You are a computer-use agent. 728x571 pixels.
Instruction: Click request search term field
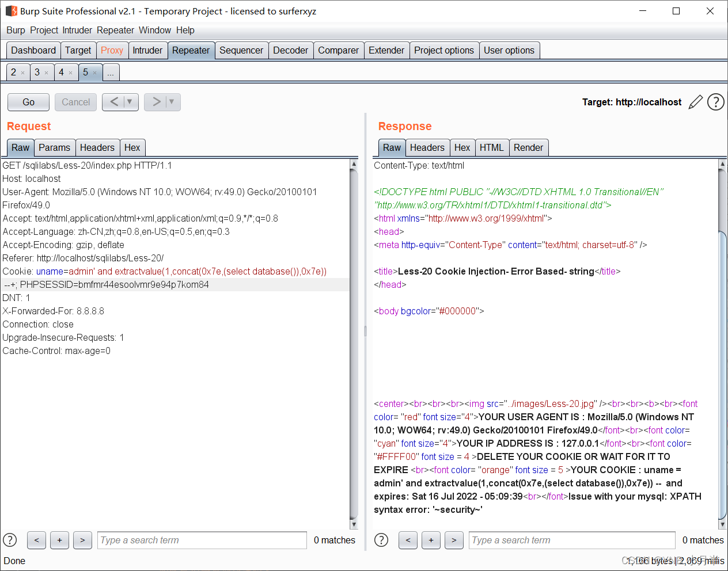(202, 540)
